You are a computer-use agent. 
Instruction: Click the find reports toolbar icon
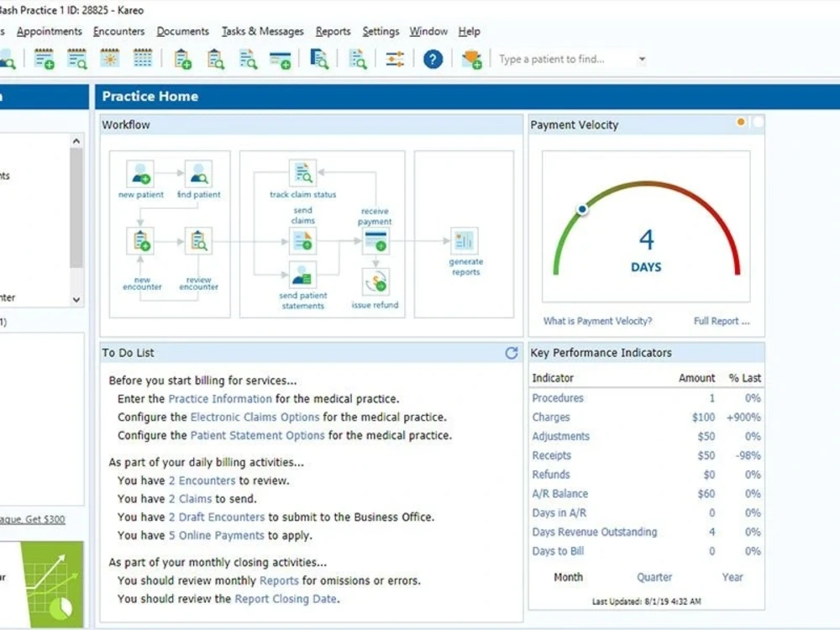[358, 59]
